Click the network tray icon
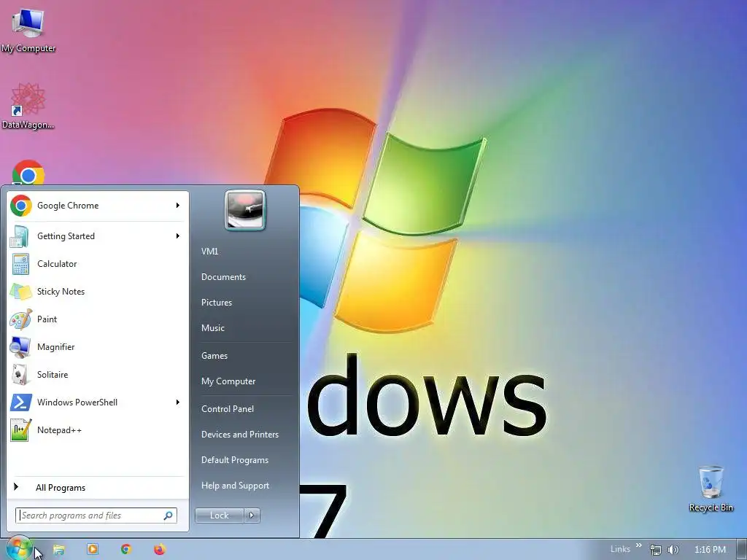 click(656, 550)
